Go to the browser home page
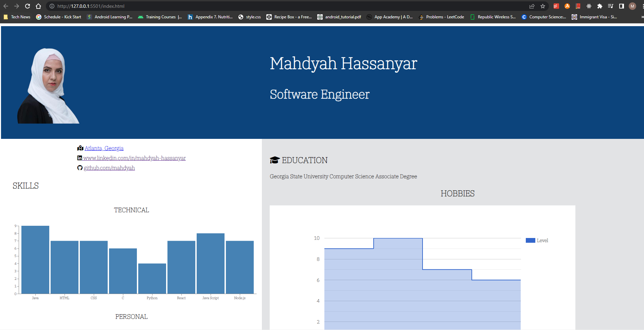Screen dimensions: 644x330 (38, 6)
